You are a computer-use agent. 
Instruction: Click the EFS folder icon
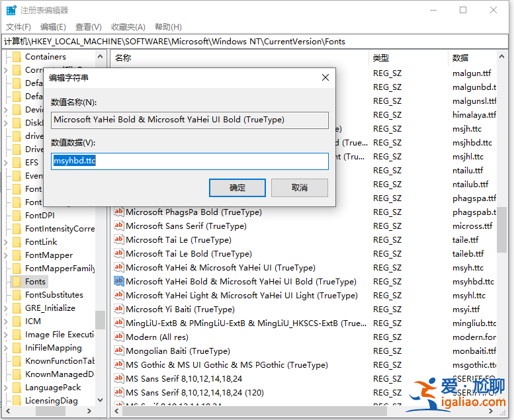pos(17,162)
